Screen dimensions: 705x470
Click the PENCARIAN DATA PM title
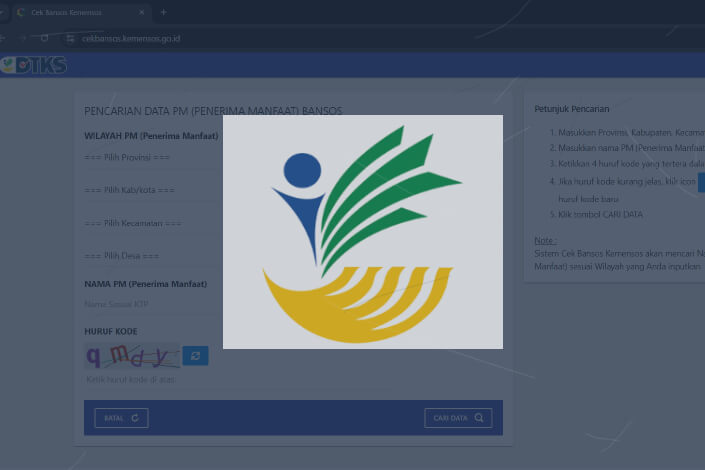213,111
